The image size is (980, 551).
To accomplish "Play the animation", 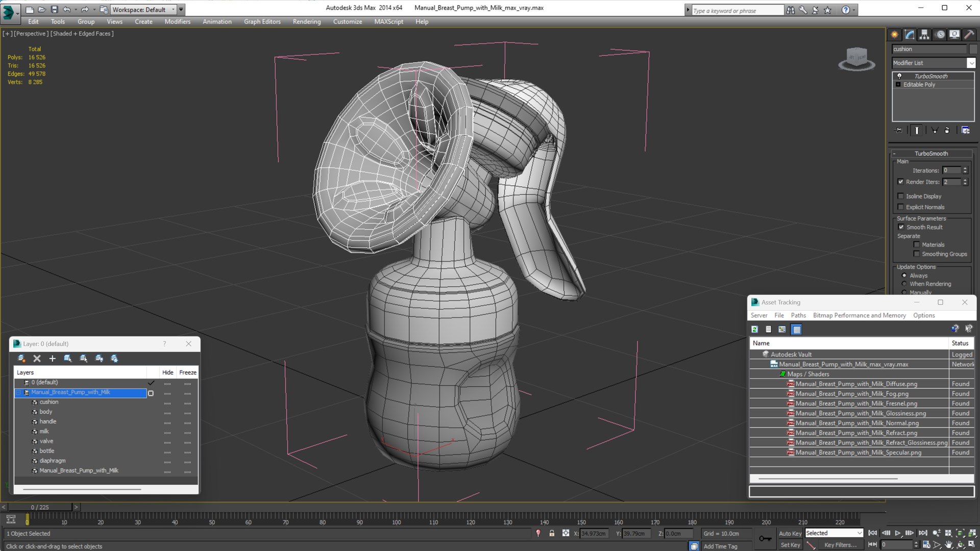I will [x=898, y=533].
